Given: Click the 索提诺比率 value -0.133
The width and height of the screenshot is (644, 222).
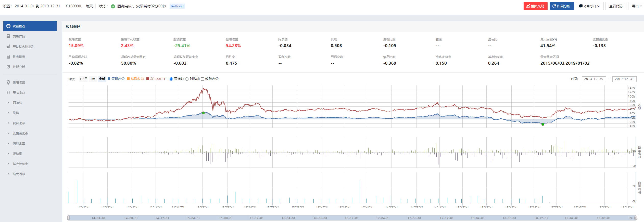Looking at the screenshot, I should [599, 46].
